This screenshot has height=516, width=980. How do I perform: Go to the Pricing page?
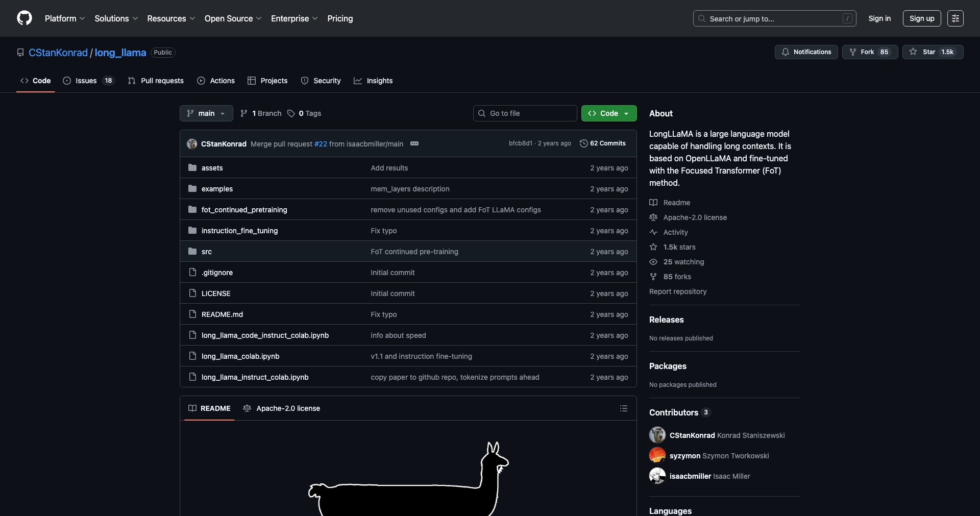340,18
